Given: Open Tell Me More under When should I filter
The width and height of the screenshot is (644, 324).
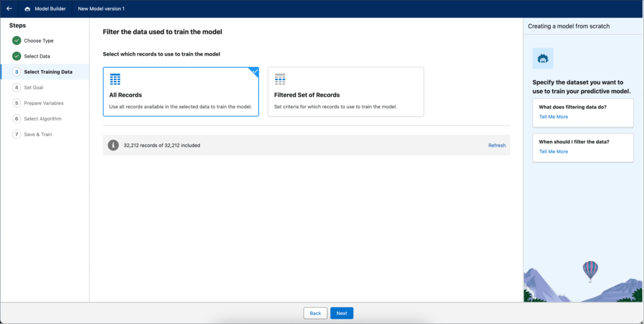Looking at the screenshot, I should coord(553,151).
